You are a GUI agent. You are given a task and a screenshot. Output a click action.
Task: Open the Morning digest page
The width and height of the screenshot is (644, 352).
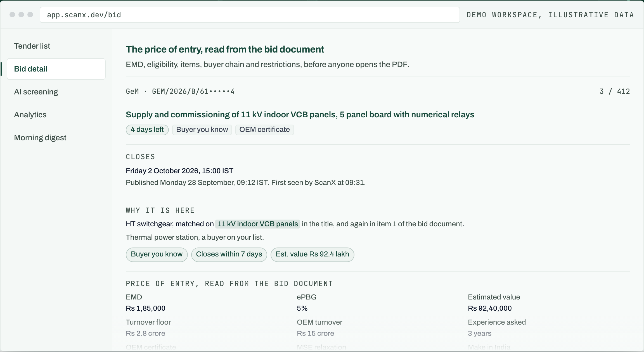point(56,138)
